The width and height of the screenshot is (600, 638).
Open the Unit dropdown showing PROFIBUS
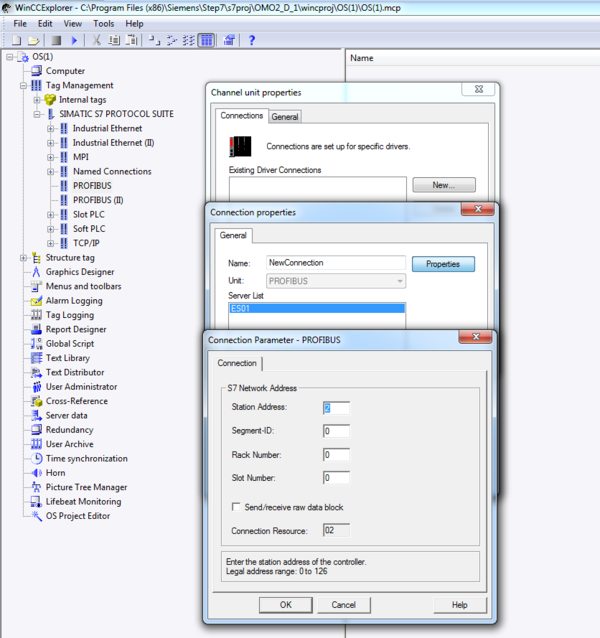(336, 281)
